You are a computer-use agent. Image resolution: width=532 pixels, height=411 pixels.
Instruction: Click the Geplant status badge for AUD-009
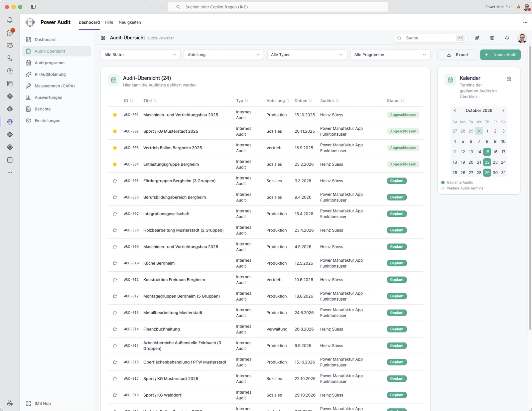397,247
